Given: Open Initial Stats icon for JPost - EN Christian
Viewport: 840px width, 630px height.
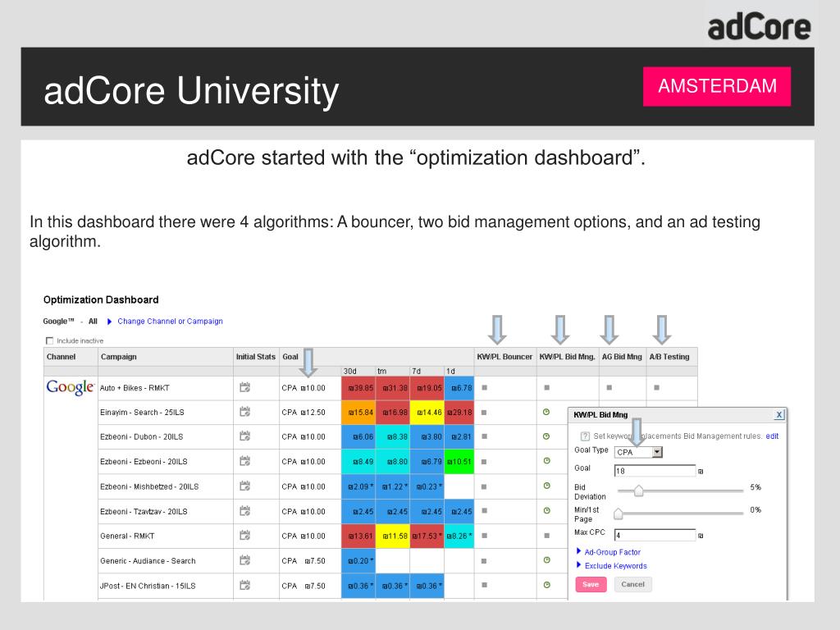Looking at the screenshot, I should point(244,585).
